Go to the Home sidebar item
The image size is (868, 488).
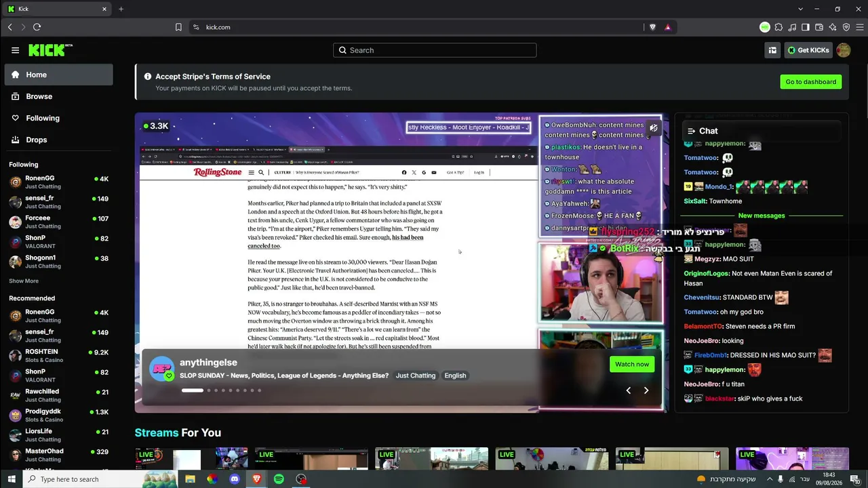(59, 75)
